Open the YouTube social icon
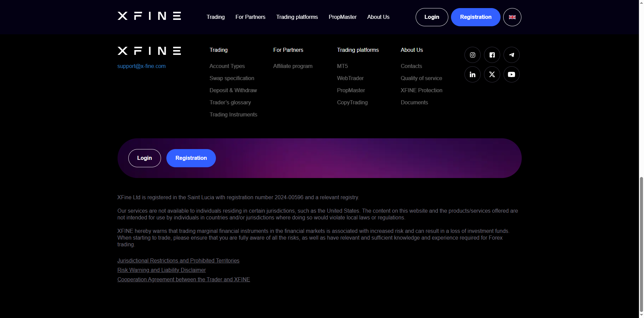644x318 pixels. 511,74
